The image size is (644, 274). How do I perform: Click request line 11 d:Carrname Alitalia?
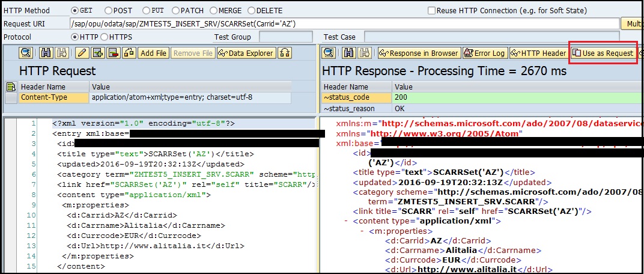tap(146, 225)
